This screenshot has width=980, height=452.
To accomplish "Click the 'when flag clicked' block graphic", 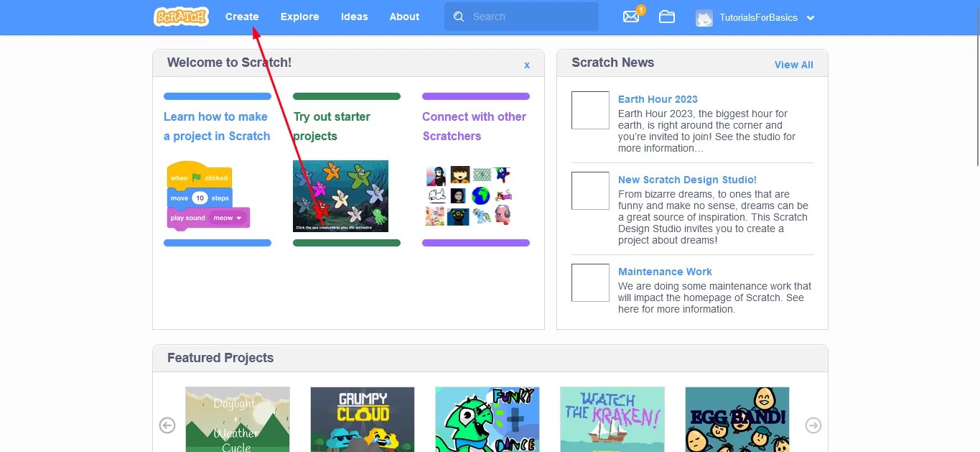I will [x=200, y=175].
